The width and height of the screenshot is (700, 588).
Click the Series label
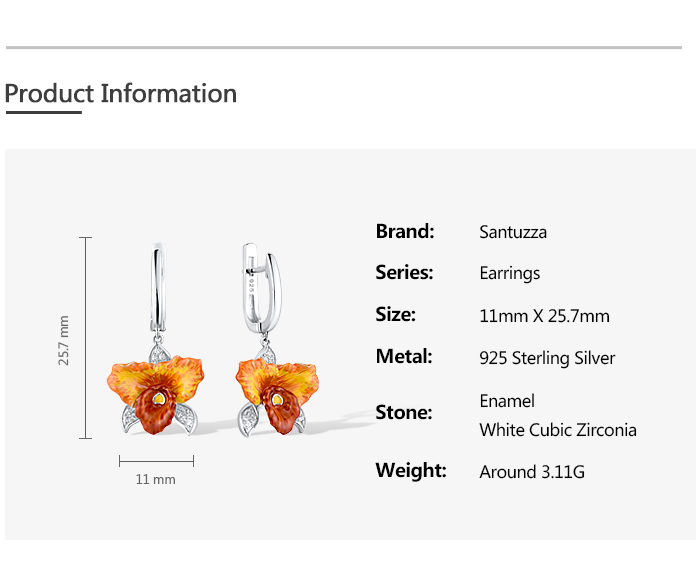[404, 273]
